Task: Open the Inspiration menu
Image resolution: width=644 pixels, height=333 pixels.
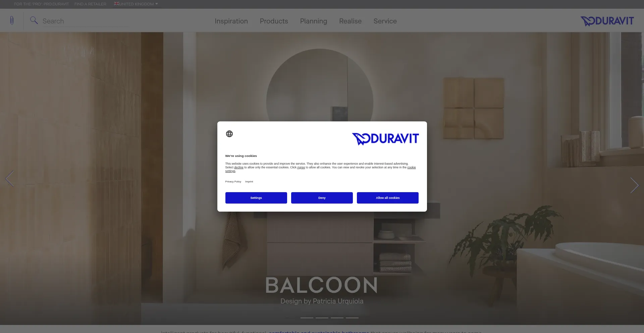Action: point(231,21)
